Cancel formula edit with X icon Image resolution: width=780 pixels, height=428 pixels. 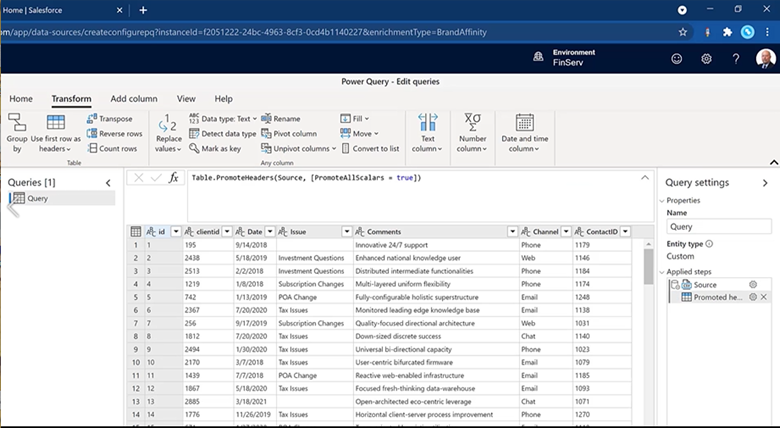click(139, 178)
